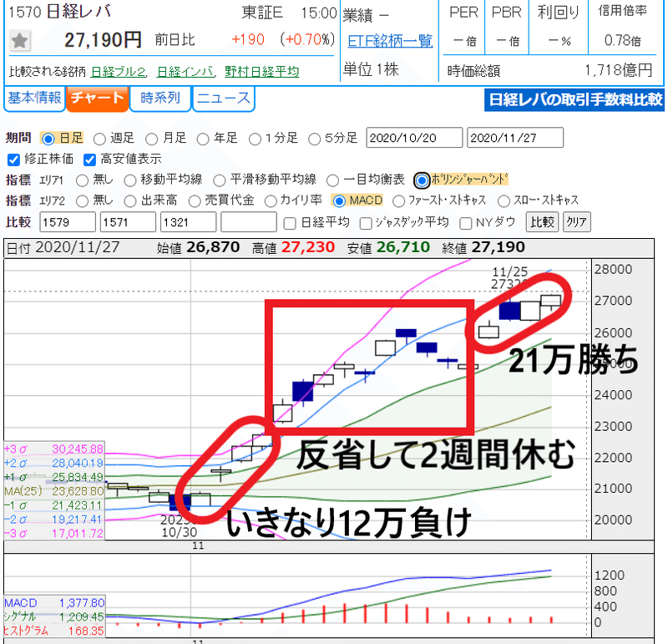Click the 比較 button
The image size is (668, 644).
[542, 222]
